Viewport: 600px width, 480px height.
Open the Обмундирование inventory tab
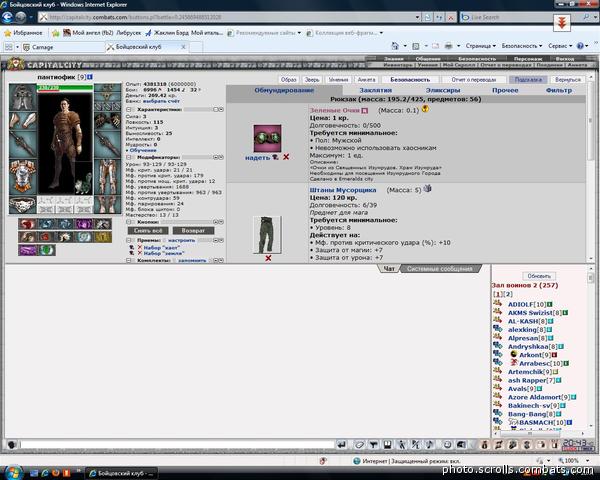coord(284,90)
